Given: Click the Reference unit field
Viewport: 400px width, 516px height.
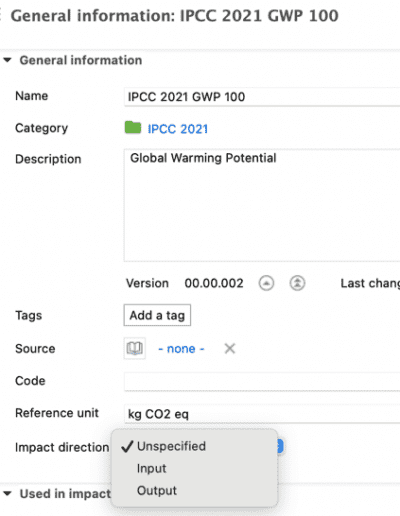Looking at the screenshot, I should (x=262, y=414).
